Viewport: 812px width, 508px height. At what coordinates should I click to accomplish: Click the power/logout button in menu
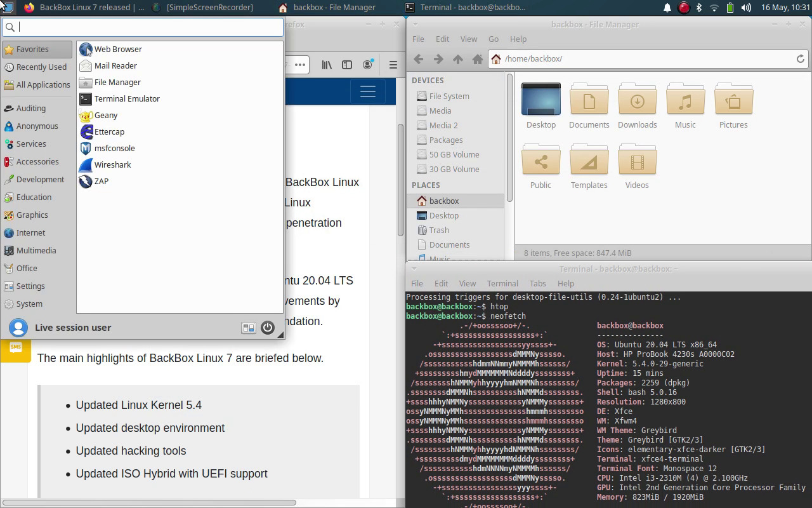[268, 328]
